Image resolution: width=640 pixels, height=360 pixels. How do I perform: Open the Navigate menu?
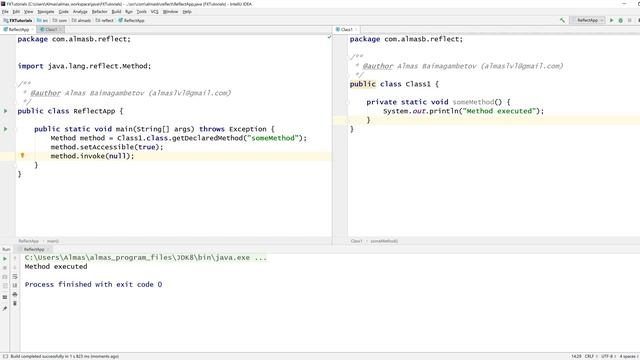click(x=46, y=12)
